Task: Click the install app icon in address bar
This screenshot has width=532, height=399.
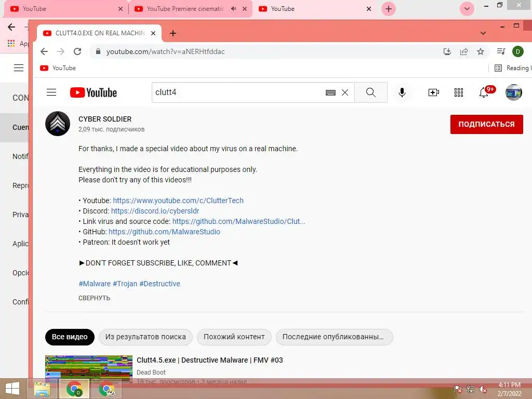Action: click(x=447, y=51)
